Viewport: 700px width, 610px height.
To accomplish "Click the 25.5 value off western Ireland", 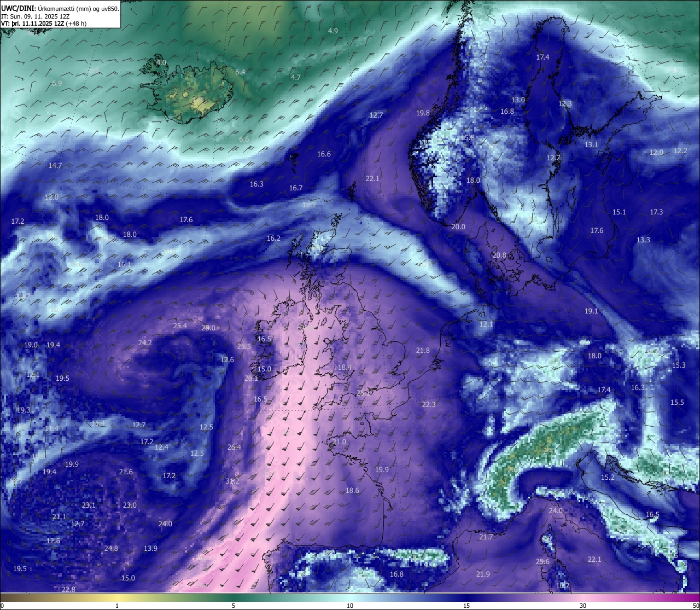I will (244, 347).
